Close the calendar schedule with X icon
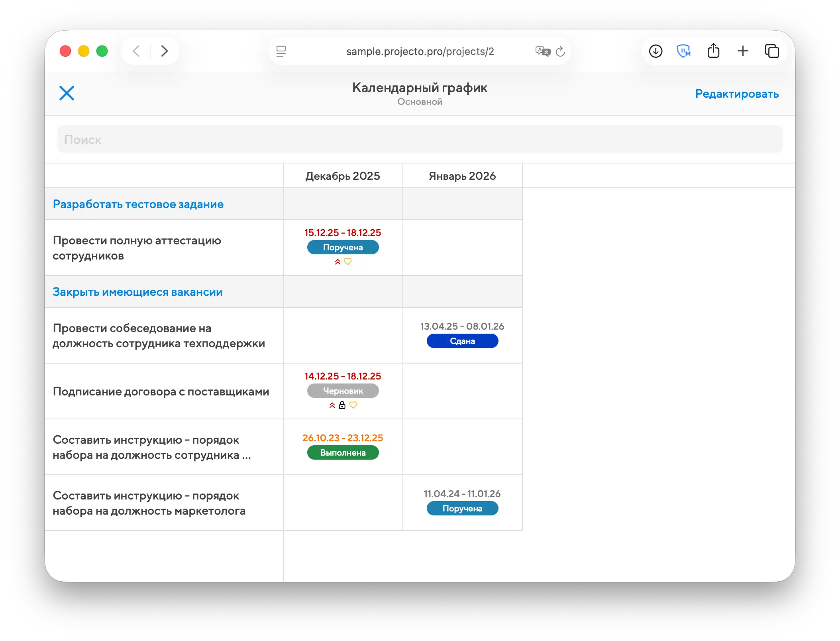Image resolution: width=840 pixels, height=641 pixels. tap(67, 93)
